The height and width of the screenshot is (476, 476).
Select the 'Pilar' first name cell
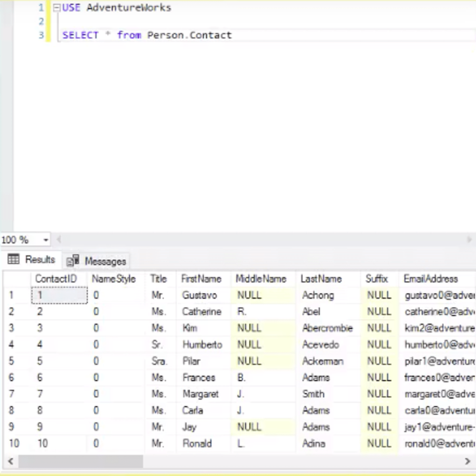203,361
